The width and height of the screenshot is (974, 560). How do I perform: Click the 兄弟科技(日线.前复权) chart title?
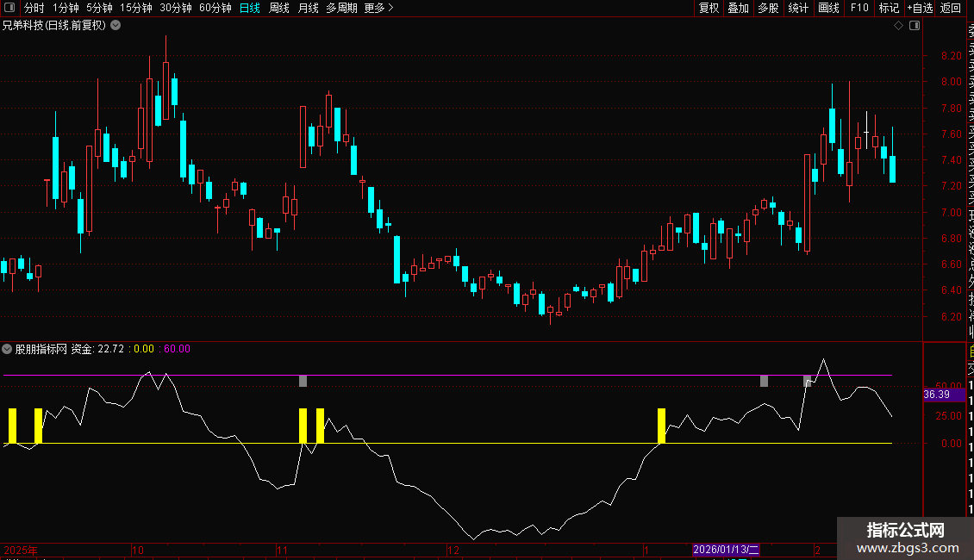[x=54, y=26]
